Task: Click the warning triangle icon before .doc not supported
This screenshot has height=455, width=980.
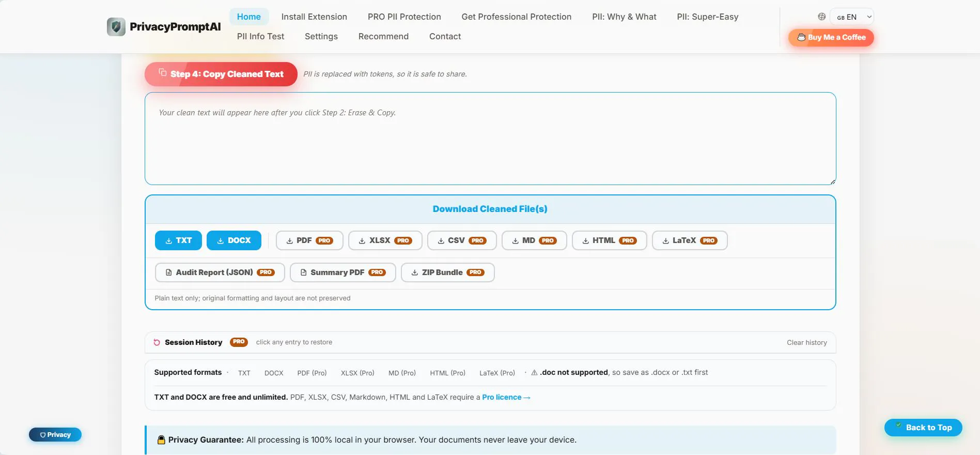Action: [534, 372]
